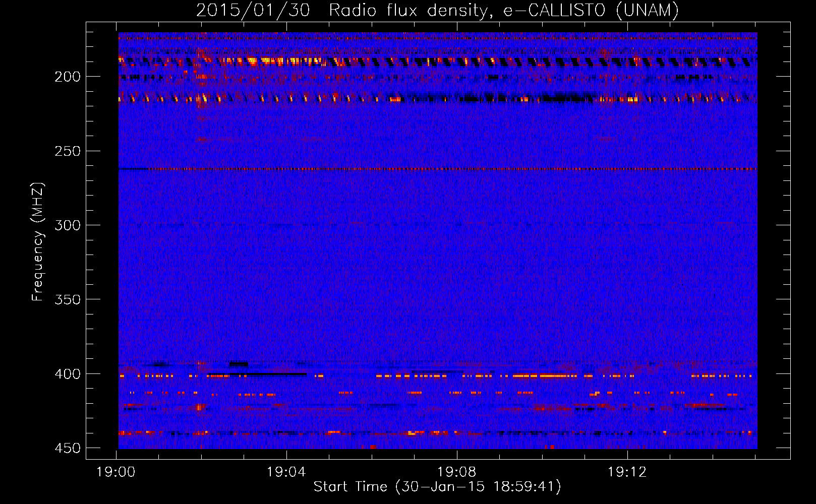The height and width of the screenshot is (504, 816).
Task: Click the 19:04 time tick label
Action: (x=286, y=472)
